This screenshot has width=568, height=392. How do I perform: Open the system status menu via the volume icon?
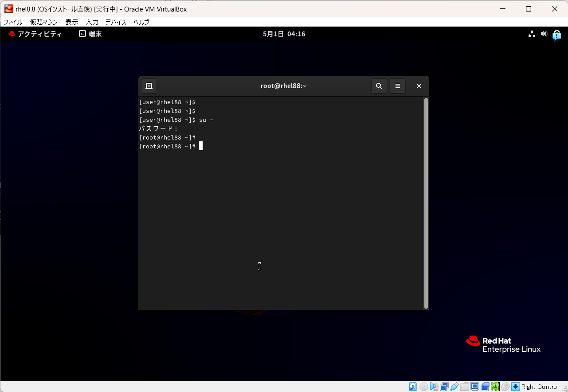(544, 34)
